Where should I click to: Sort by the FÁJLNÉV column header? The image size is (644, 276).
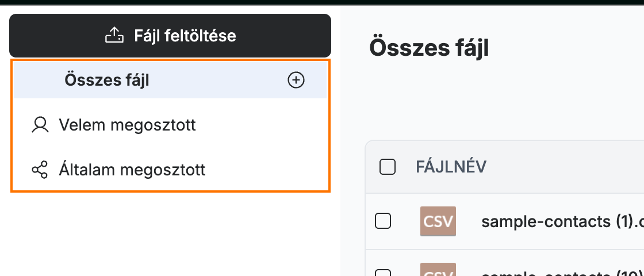point(451,167)
